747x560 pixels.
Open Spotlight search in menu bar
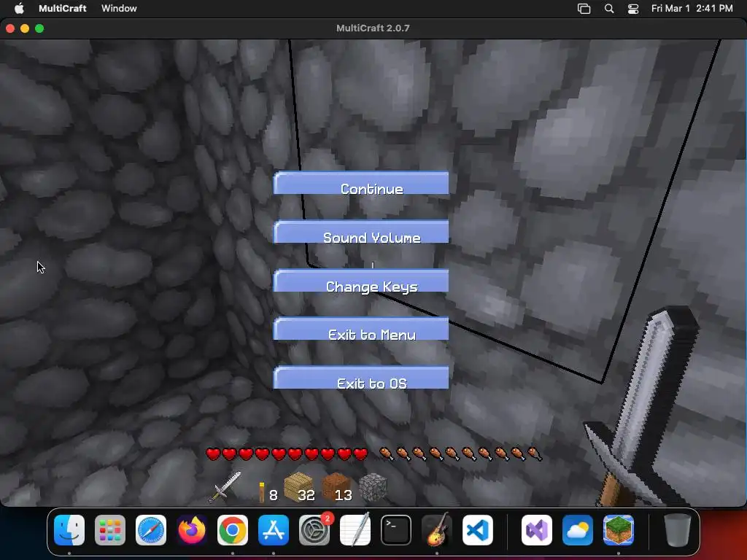pyautogui.click(x=609, y=9)
